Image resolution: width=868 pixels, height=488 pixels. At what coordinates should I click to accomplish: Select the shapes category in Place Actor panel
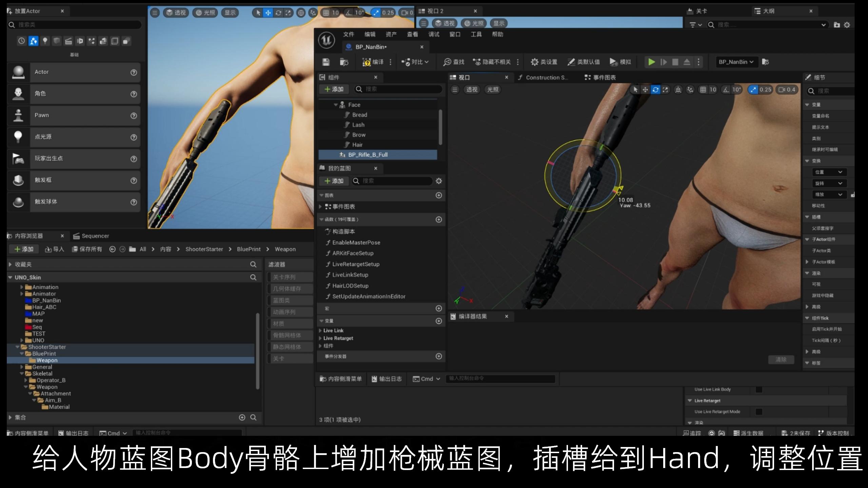pos(57,41)
